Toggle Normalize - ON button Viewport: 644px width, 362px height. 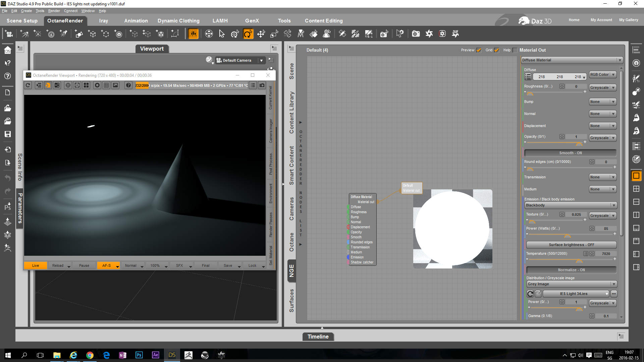tap(571, 270)
